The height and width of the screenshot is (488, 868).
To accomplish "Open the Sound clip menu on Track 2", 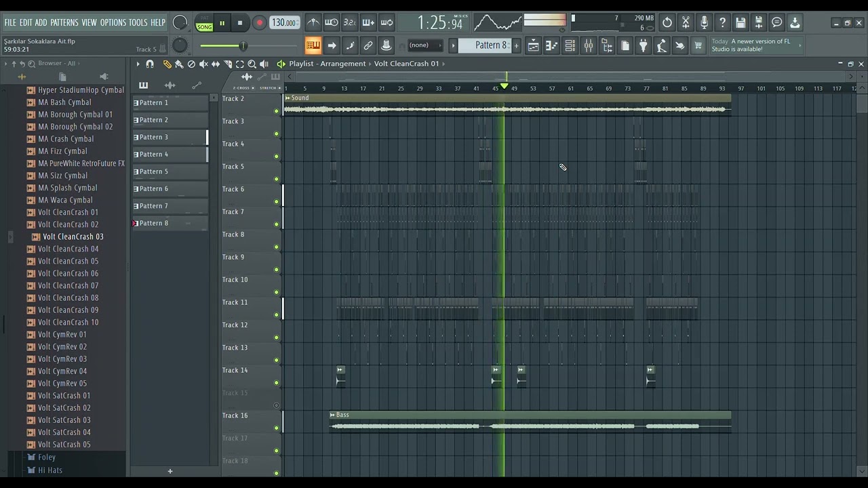I will click(x=288, y=98).
